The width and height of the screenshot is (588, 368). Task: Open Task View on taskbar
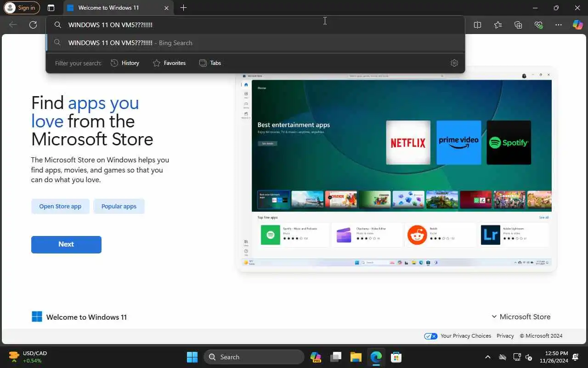tap(336, 357)
